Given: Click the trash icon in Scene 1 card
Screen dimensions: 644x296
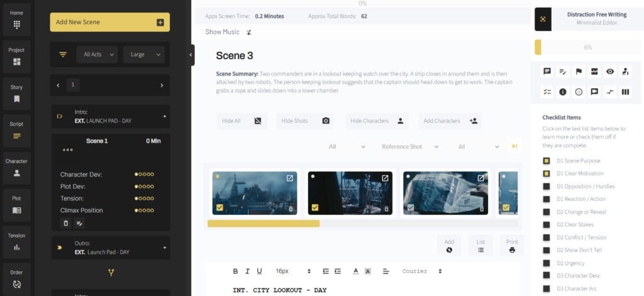Looking at the screenshot, I should pyautogui.click(x=65, y=223).
